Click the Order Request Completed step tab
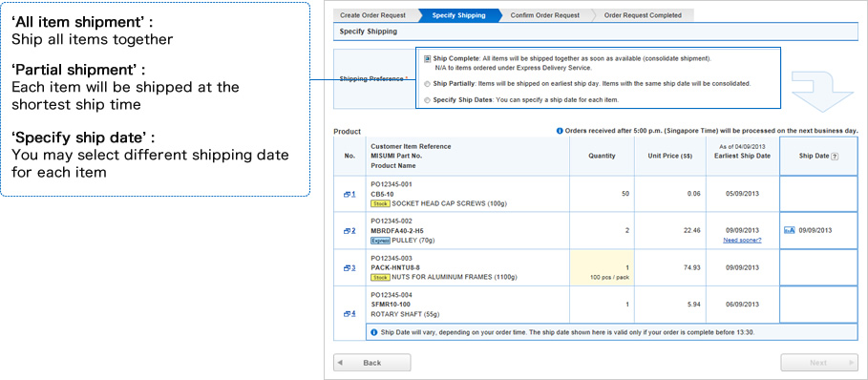The width and height of the screenshot is (868, 380). pos(643,15)
